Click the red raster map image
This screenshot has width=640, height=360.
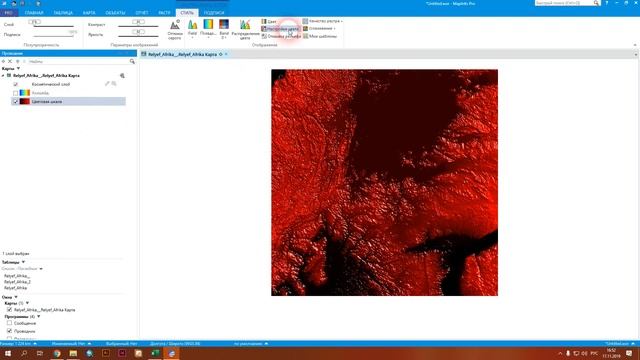384,182
